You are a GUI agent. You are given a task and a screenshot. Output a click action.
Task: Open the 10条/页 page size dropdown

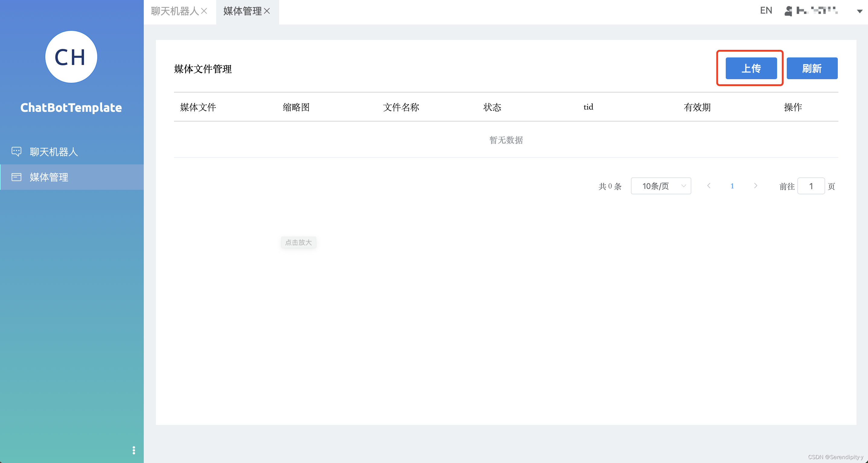[x=661, y=186]
